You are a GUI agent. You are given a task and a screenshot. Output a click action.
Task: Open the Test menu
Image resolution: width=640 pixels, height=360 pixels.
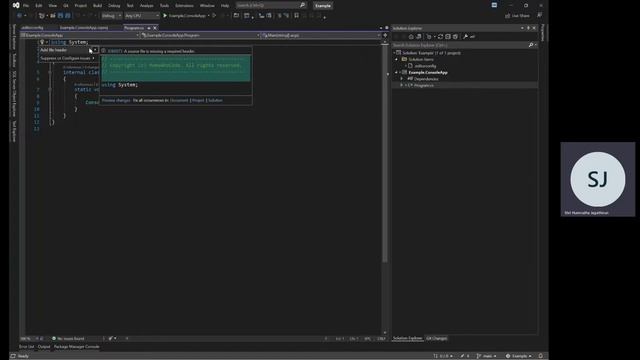pyautogui.click(x=130, y=6)
